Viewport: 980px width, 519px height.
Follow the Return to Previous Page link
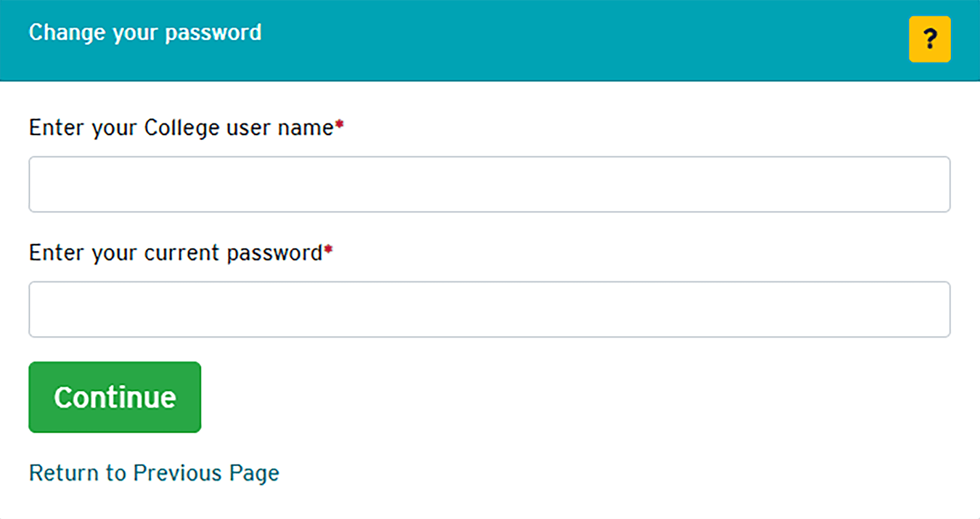point(154,473)
